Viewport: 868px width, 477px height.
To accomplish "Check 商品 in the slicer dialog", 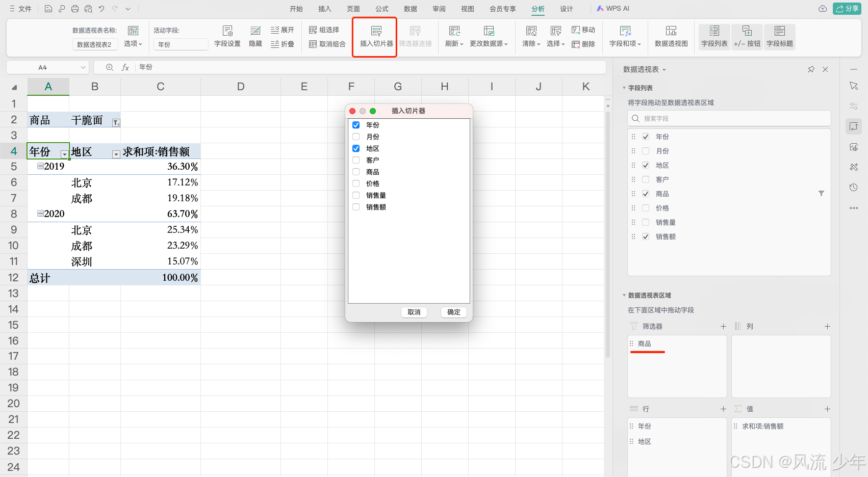I will 355,172.
